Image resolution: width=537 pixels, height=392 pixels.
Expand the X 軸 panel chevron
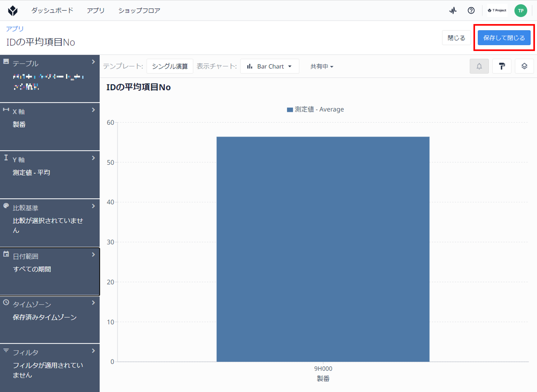click(94, 110)
